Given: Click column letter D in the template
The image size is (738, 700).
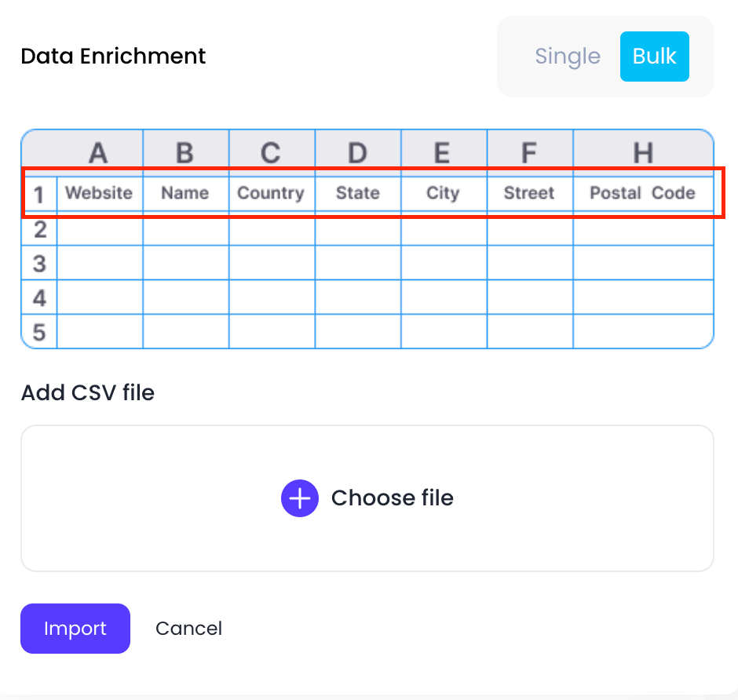Looking at the screenshot, I should click(357, 153).
